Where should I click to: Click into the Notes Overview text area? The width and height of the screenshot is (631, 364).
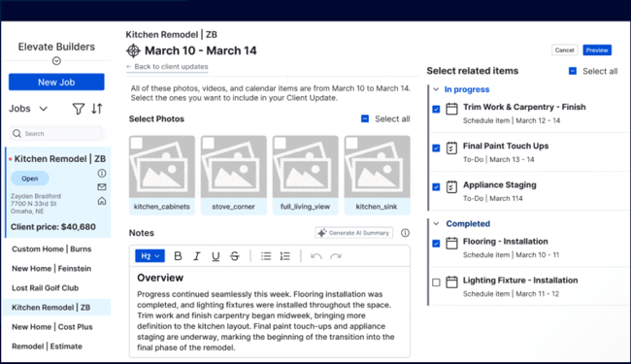[x=270, y=312]
